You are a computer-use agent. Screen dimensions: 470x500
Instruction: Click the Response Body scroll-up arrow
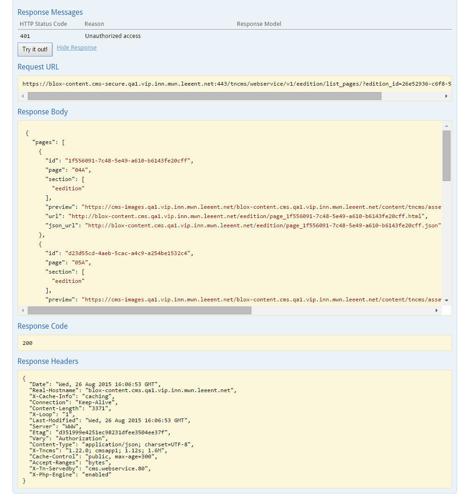pos(447,126)
